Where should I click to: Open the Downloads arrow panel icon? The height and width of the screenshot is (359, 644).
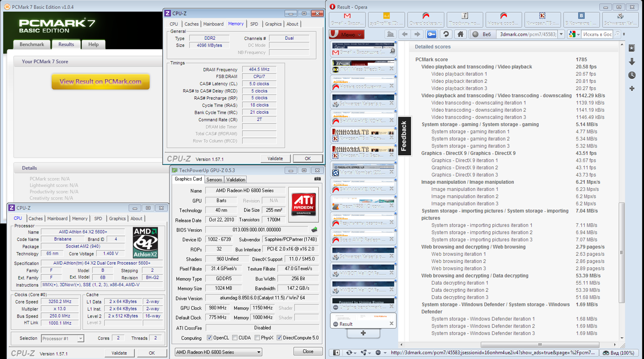click(x=632, y=62)
